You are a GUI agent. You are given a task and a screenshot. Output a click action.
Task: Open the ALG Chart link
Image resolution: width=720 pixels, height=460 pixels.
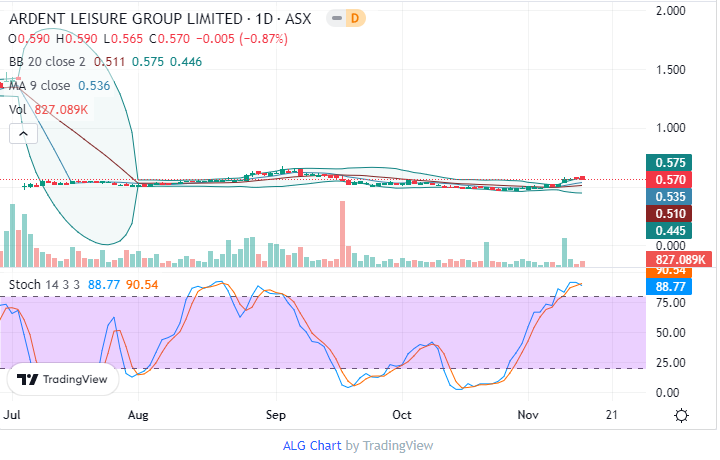pos(313,445)
